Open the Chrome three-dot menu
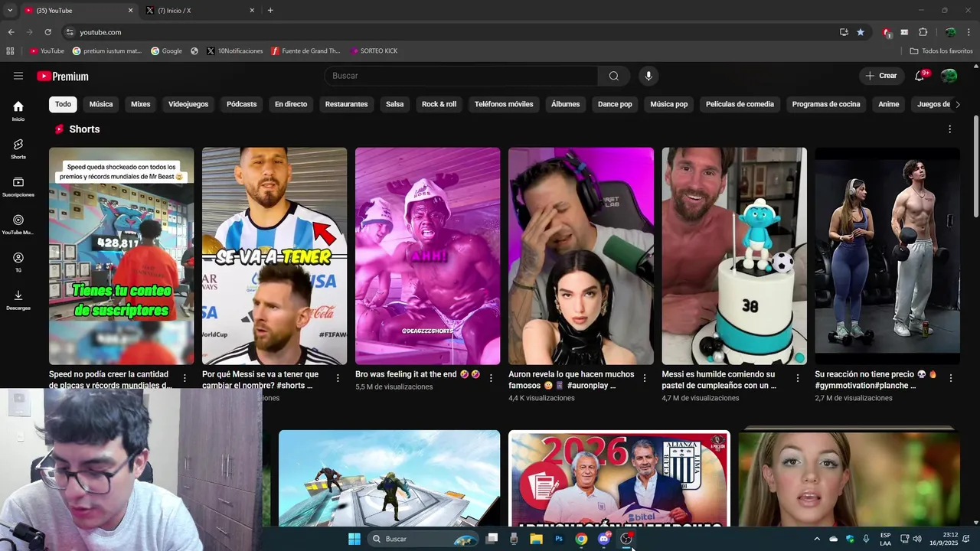The width and height of the screenshot is (980, 551). pos(969,32)
